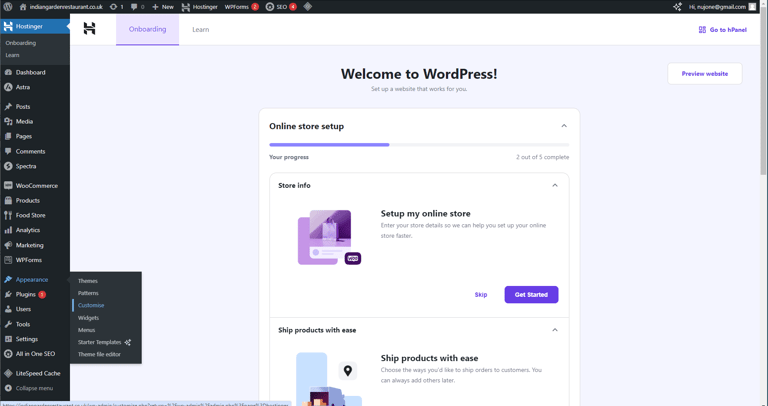Open comments bubble in admin bar
The height and width of the screenshot is (406, 768).
click(138, 7)
